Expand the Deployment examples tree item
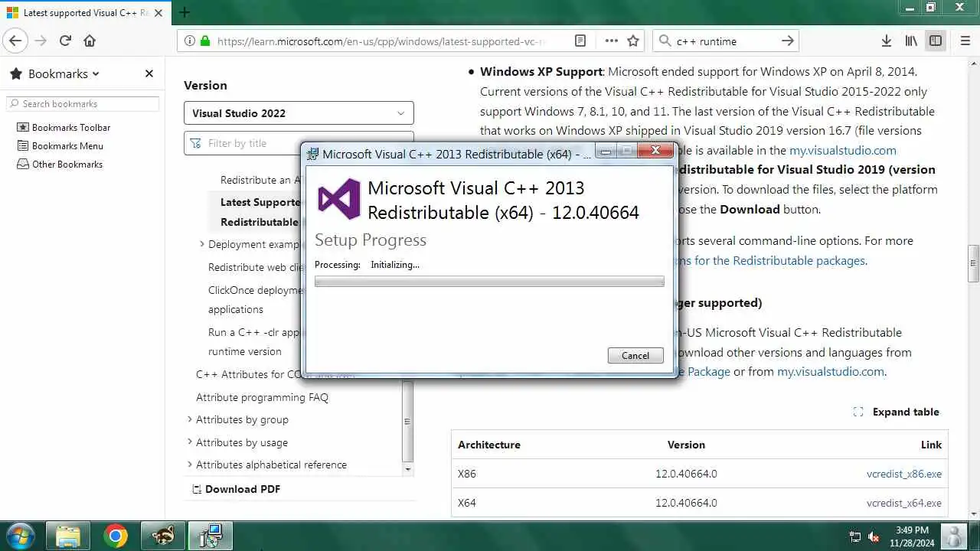 pyautogui.click(x=202, y=244)
